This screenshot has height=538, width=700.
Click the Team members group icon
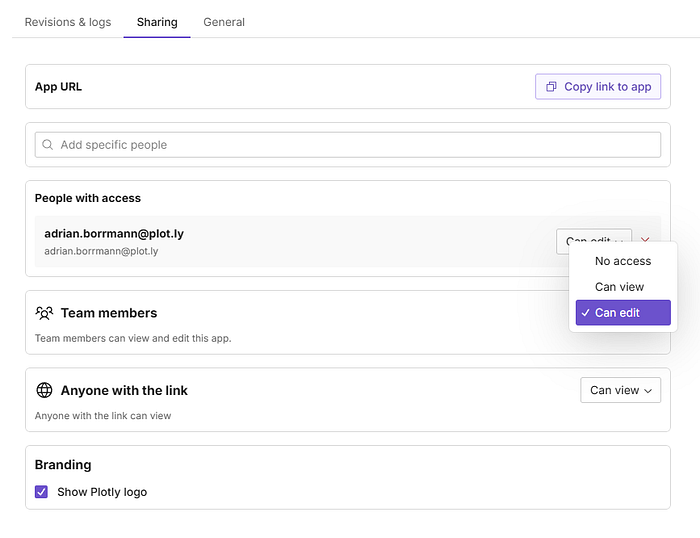pos(44,313)
